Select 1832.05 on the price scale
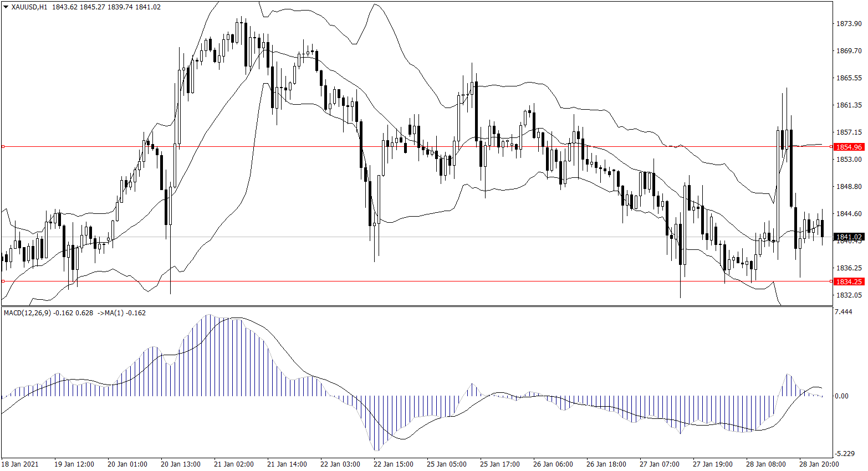 coord(849,295)
